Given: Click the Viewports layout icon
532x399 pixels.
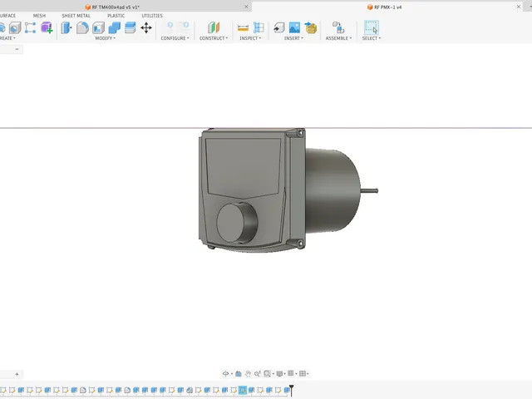Looking at the screenshot, I should (303, 373).
